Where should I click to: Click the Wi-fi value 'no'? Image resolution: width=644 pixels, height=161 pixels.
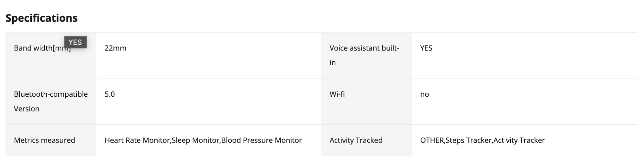[425, 94]
